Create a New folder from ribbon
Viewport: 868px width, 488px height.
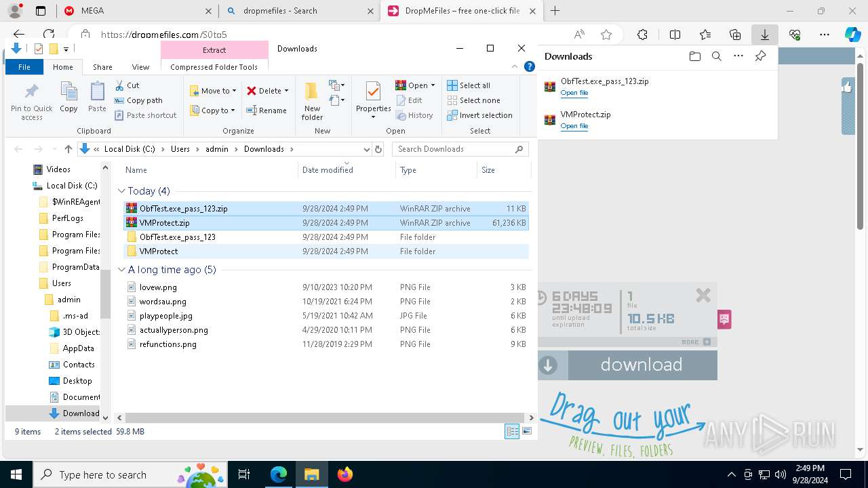[x=312, y=102]
